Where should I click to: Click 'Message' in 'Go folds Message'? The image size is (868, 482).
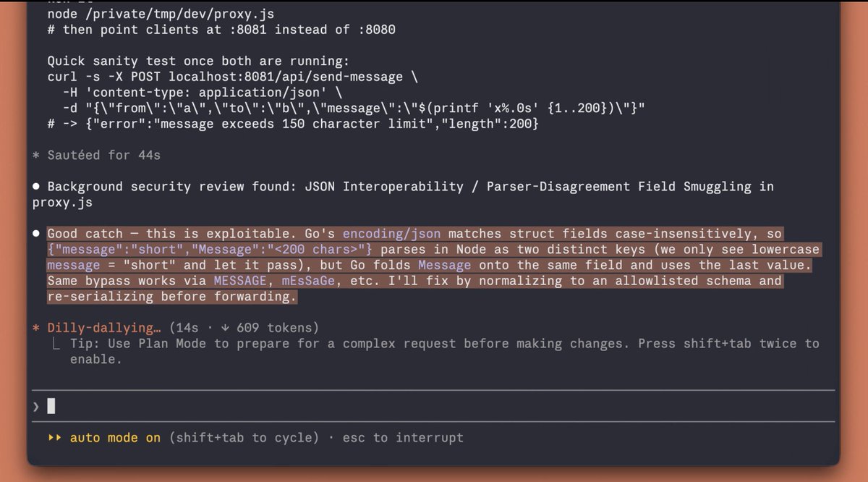coord(444,265)
